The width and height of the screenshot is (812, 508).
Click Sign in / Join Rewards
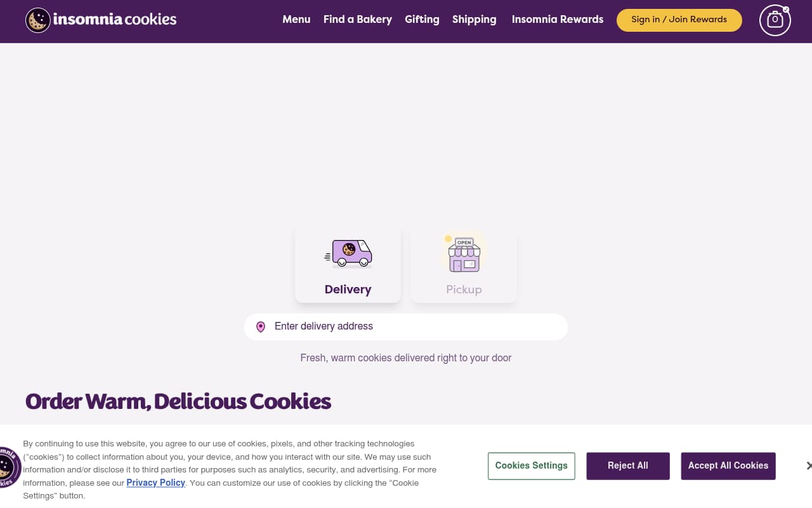click(679, 20)
